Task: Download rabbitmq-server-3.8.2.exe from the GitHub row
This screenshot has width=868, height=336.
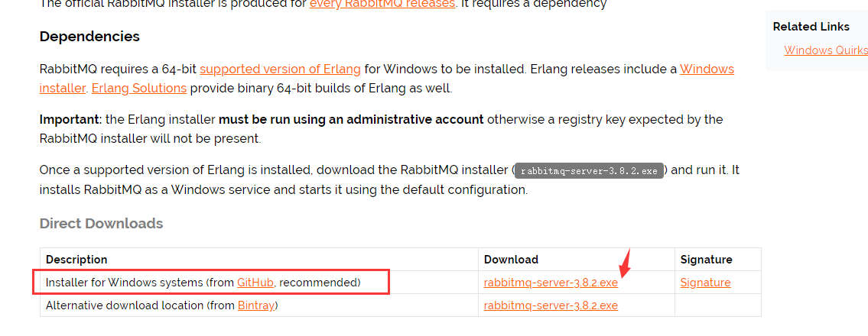Action: click(x=551, y=283)
